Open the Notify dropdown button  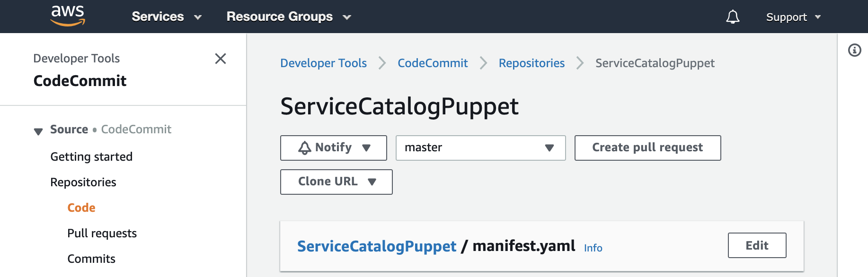334,148
